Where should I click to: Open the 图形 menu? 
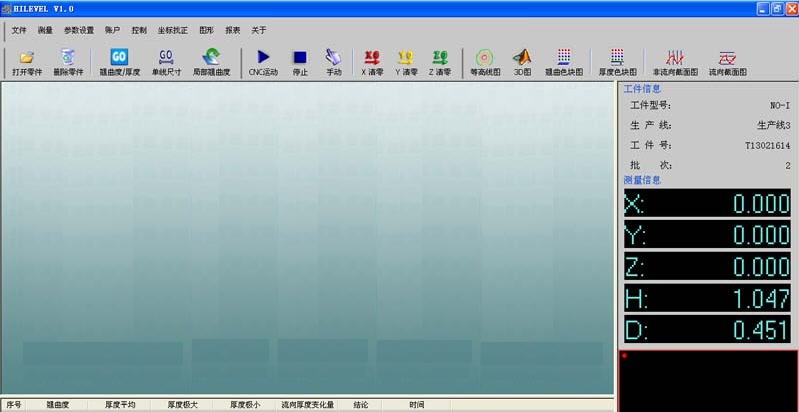[206, 31]
